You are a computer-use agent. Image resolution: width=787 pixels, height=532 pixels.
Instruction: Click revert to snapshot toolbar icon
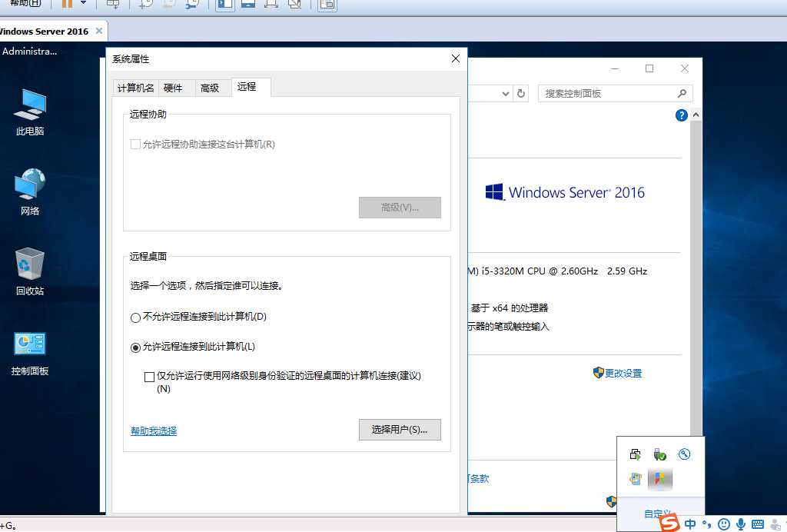(x=169, y=4)
